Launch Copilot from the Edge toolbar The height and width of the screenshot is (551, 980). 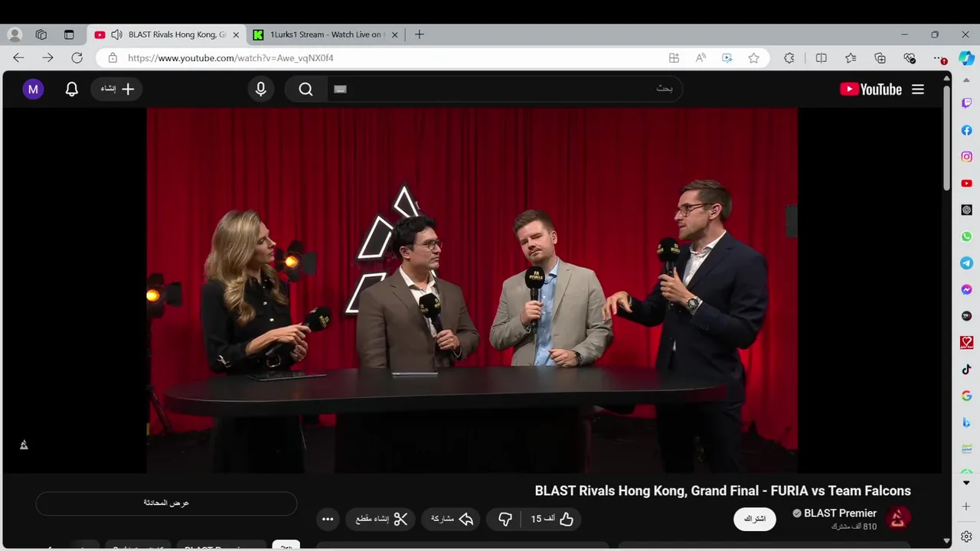tap(966, 58)
